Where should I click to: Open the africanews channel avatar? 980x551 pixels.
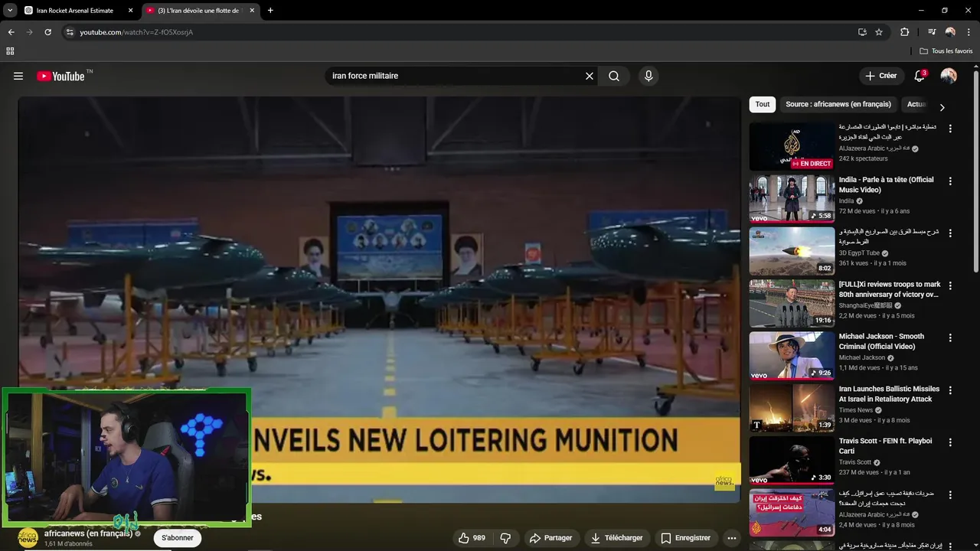click(x=28, y=538)
